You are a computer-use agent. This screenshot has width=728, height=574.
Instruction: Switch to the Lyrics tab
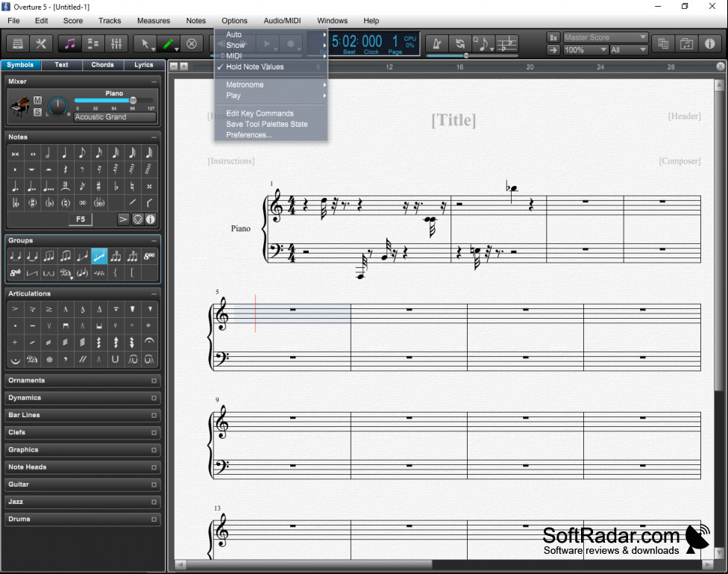pos(144,65)
